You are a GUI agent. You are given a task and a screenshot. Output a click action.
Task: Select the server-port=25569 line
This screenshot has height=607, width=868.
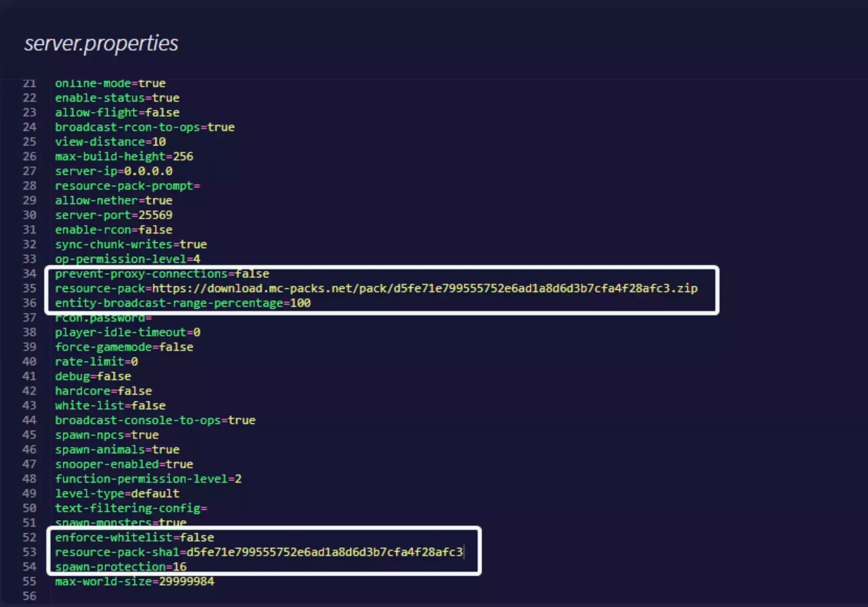pos(114,215)
